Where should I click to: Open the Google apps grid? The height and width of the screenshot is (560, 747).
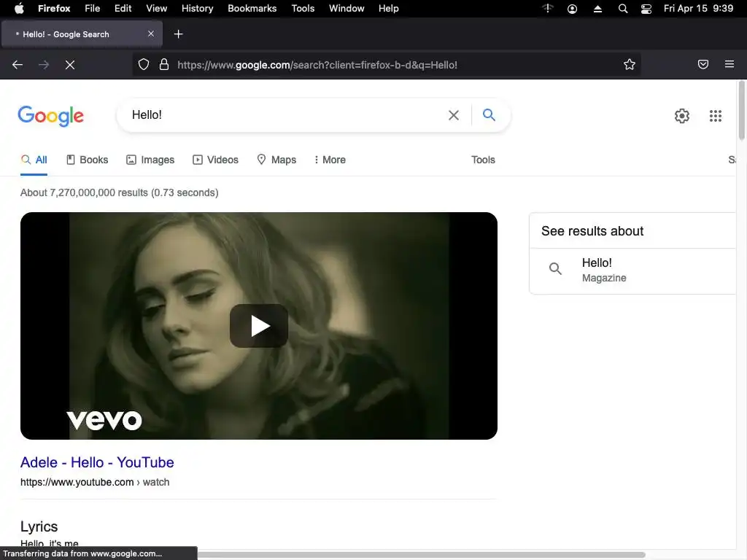pyautogui.click(x=715, y=116)
